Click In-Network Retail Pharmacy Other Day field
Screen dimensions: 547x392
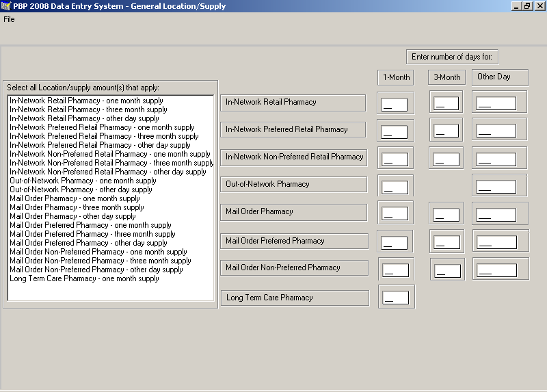pyautogui.click(x=496, y=103)
